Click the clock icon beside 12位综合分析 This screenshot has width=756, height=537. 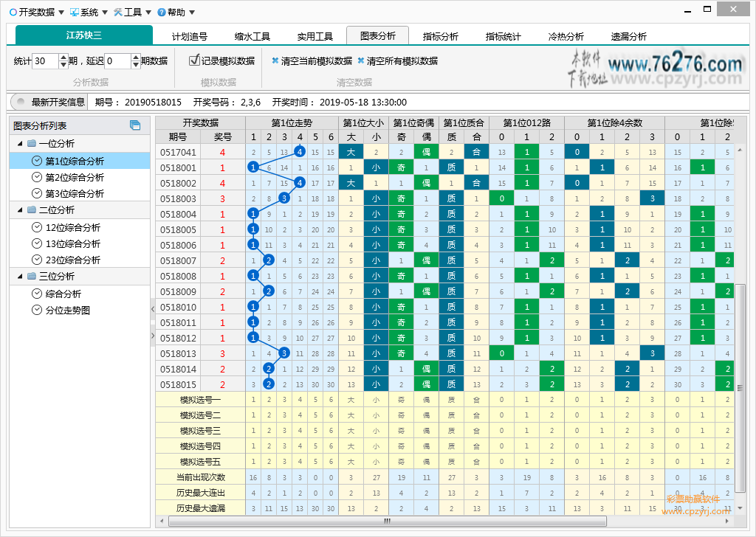[37, 227]
